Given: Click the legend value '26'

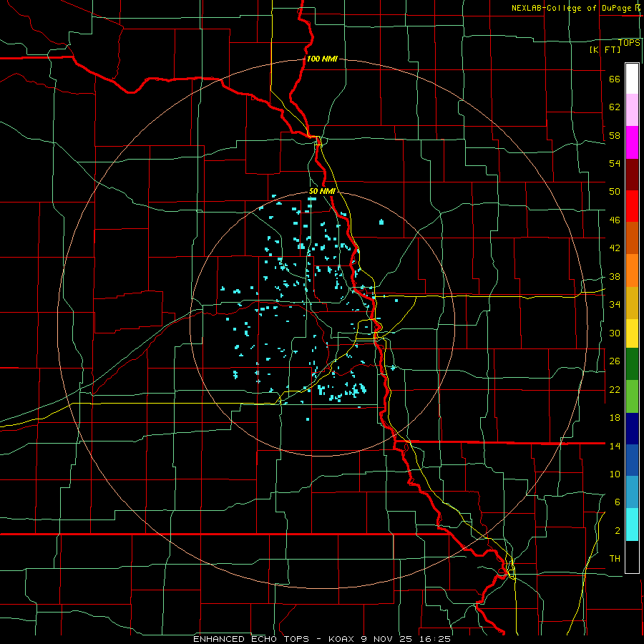Looking at the screenshot, I should [615, 361].
